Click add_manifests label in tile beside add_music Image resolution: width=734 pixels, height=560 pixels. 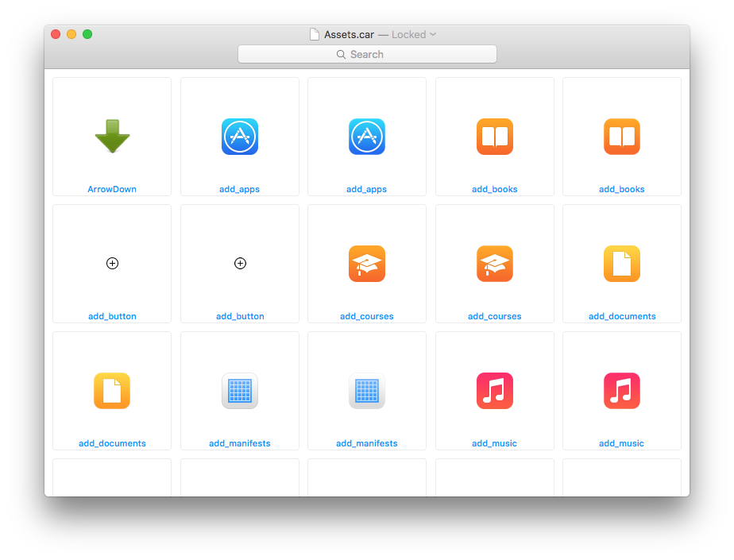point(366,443)
